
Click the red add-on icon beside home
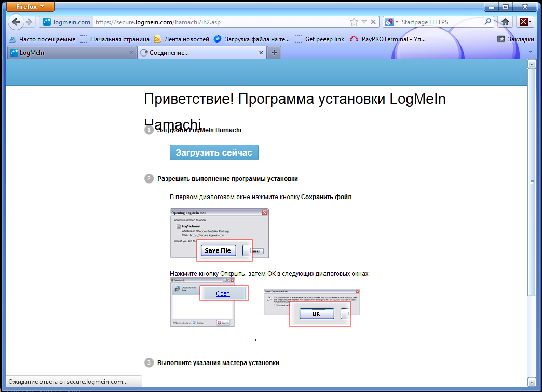tap(524, 22)
